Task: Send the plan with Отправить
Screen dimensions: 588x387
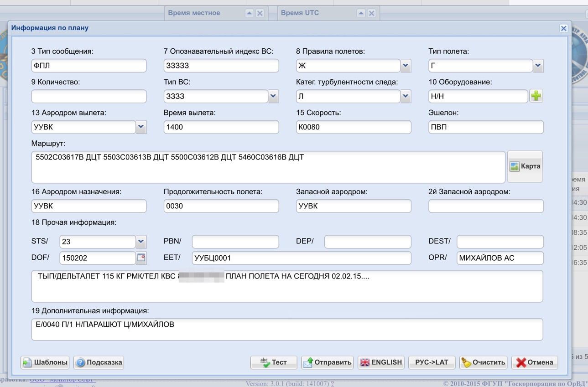Action: click(328, 362)
